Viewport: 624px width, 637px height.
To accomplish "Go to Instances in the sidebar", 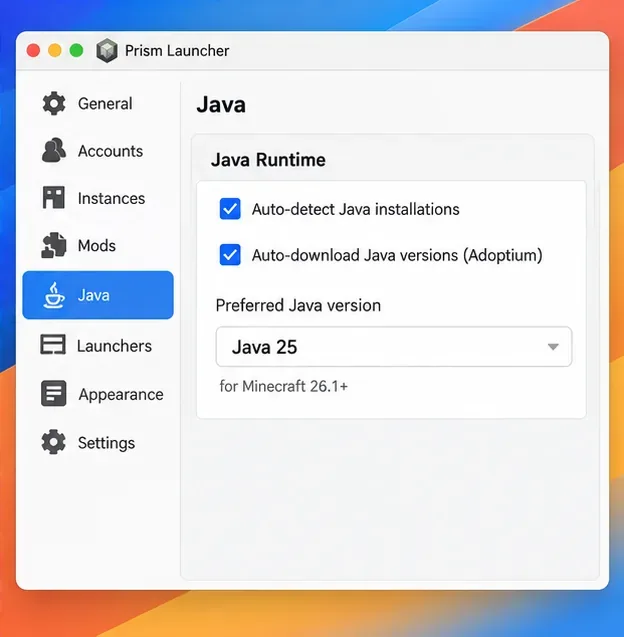I will 98,198.
